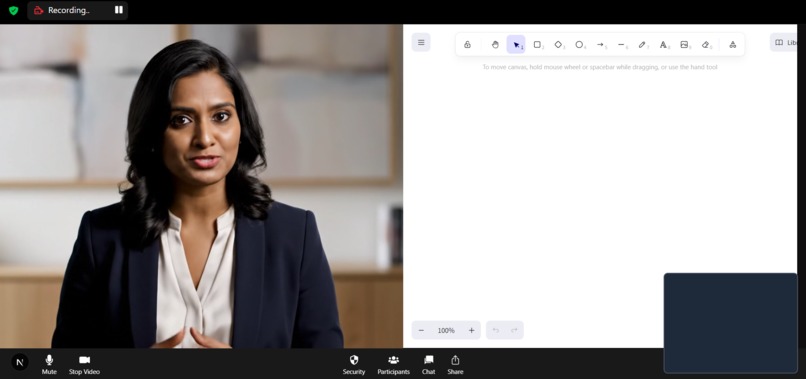The height and width of the screenshot is (379, 806).
Task: Toggle the keep-tool-active lock icon
Action: 467,45
